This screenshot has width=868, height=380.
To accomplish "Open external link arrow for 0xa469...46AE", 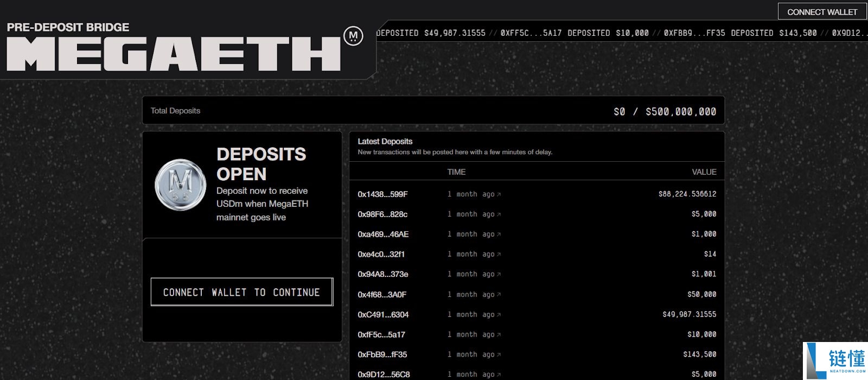I will point(499,235).
